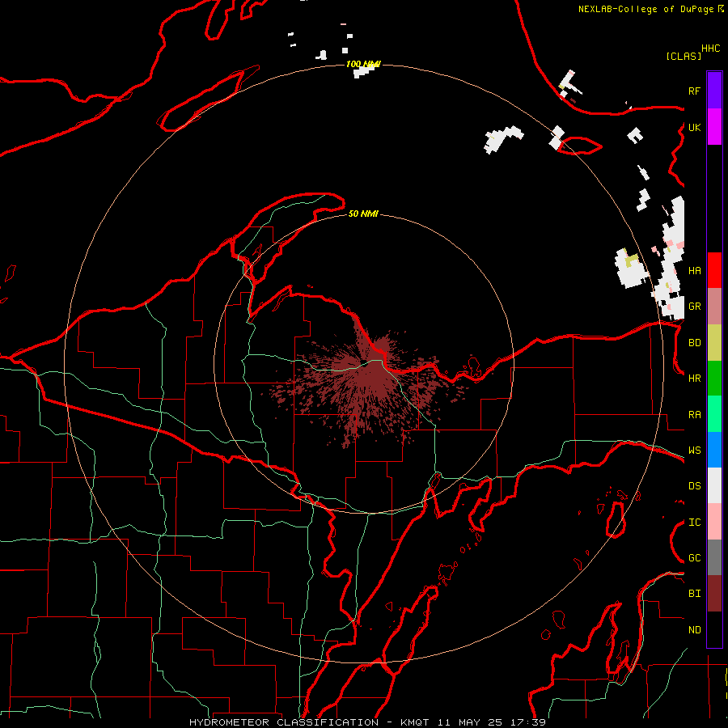
Task: Click the HA legend label
Action: click(694, 270)
